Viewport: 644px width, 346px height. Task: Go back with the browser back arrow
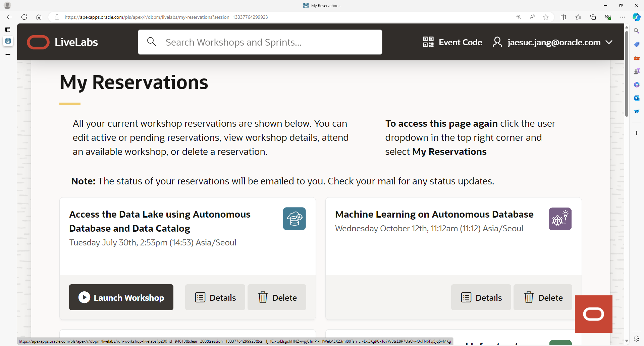point(9,17)
